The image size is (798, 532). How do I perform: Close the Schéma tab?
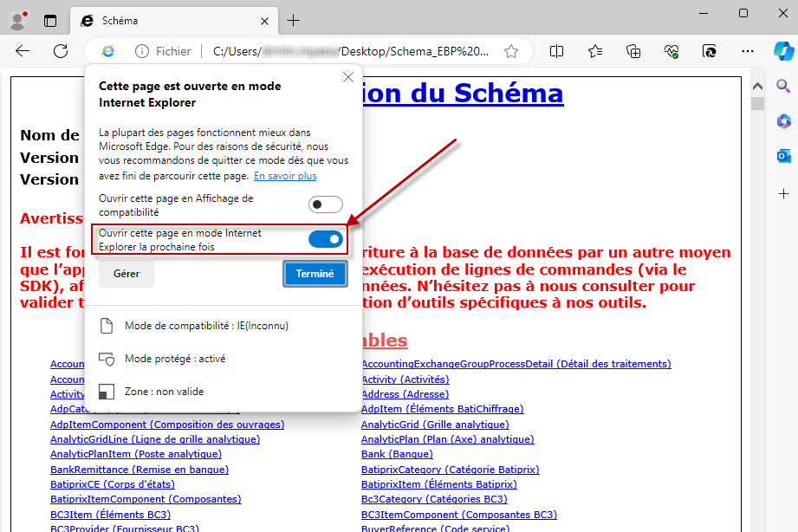(264, 21)
